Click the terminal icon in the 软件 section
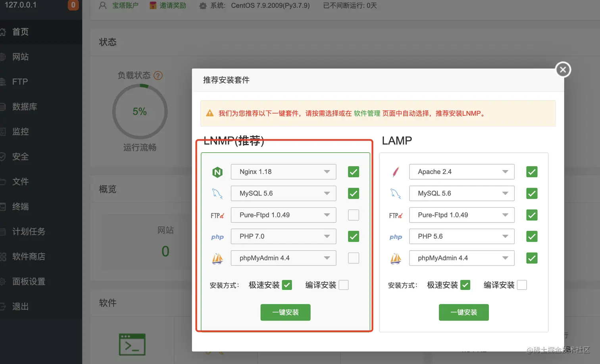The width and height of the screenshot is (600, 364). (132, 344)
